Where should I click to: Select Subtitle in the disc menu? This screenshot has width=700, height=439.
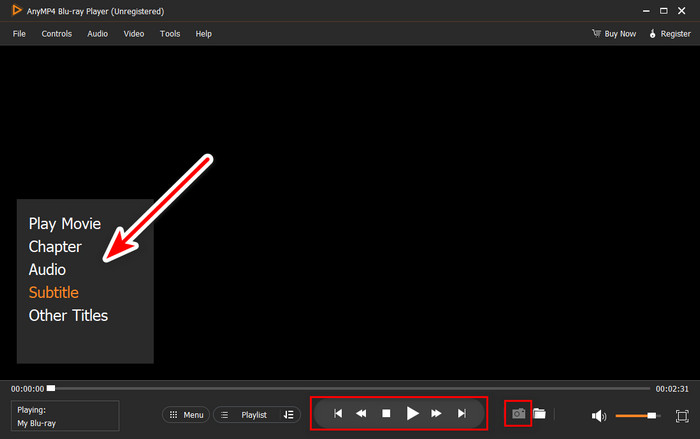pyautogui.click(x=54, y=293)
